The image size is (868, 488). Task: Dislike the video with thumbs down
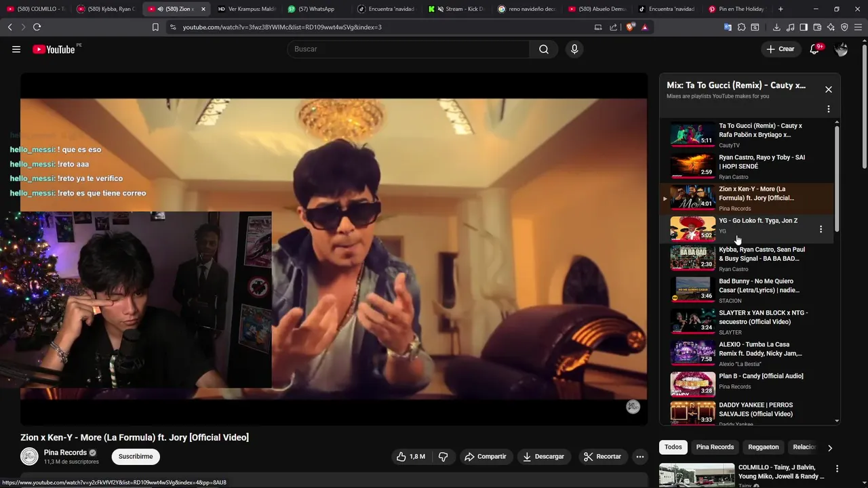pyautogui.click(x=443, y=456)
